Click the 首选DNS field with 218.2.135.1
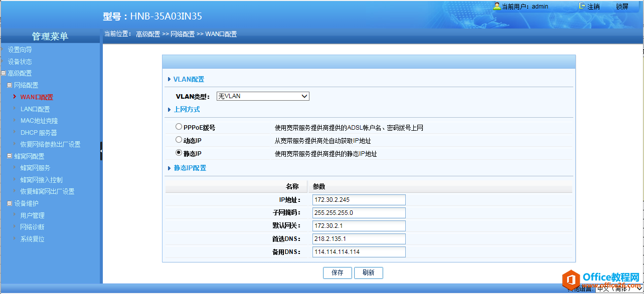This screenshot has width=644, height=294. coord(359,239)
